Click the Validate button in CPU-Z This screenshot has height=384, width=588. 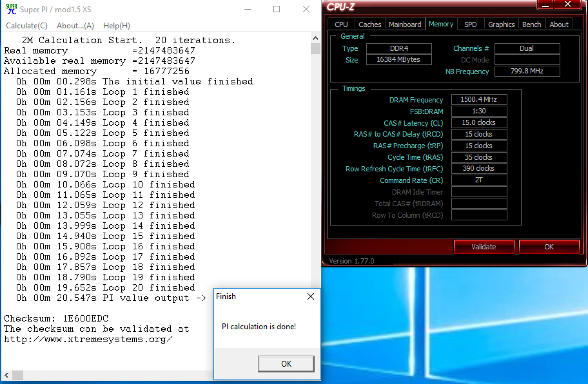pyautogui.click(x=484, y=247)
